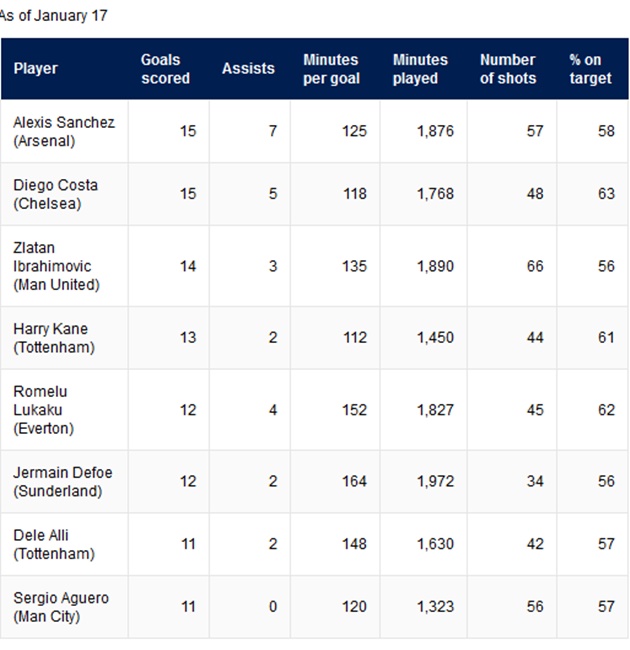Click Sanchez's 1,876 minutes played value
Screen dimensions: 630x650
tap(435, 131)
